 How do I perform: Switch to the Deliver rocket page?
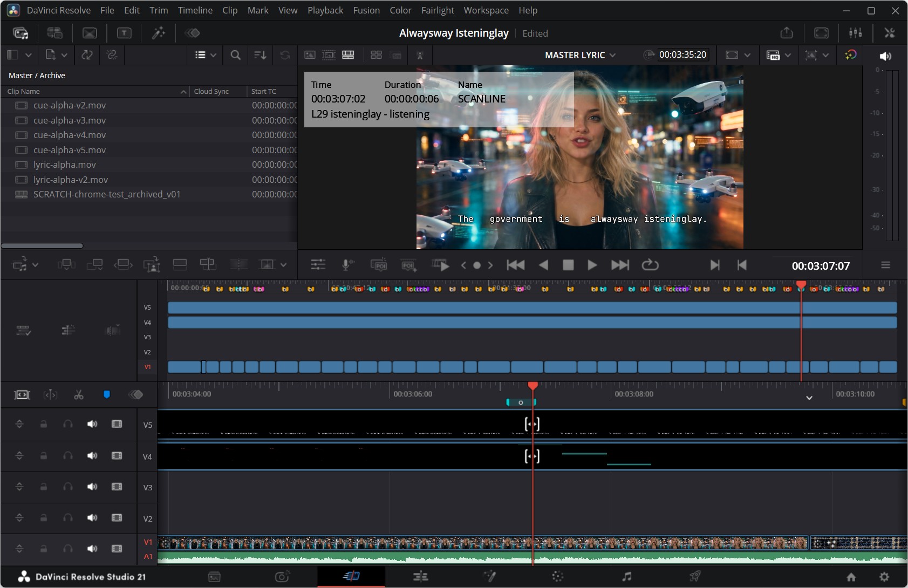(x=695, y=577)
